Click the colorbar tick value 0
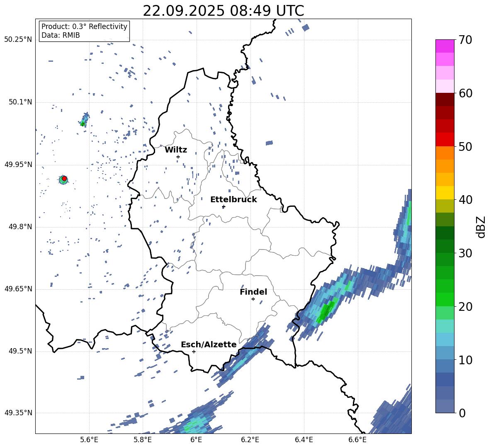The image size is (491, 448). [462, 413]
